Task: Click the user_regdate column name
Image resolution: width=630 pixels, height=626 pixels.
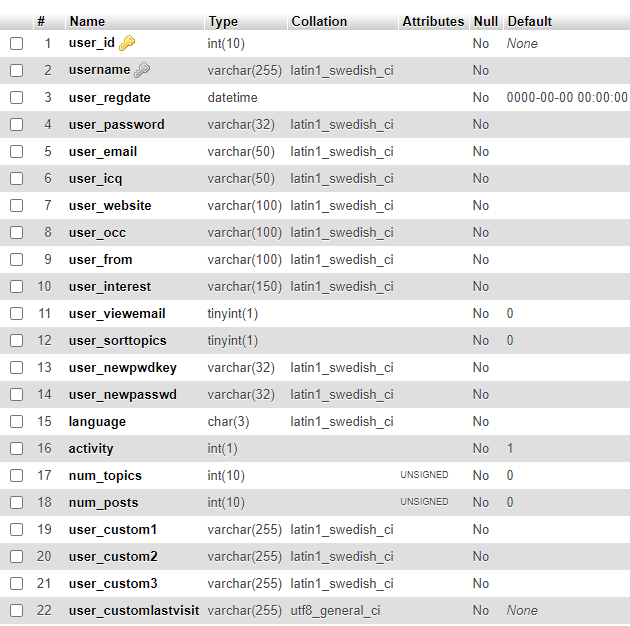Action: 110,98
